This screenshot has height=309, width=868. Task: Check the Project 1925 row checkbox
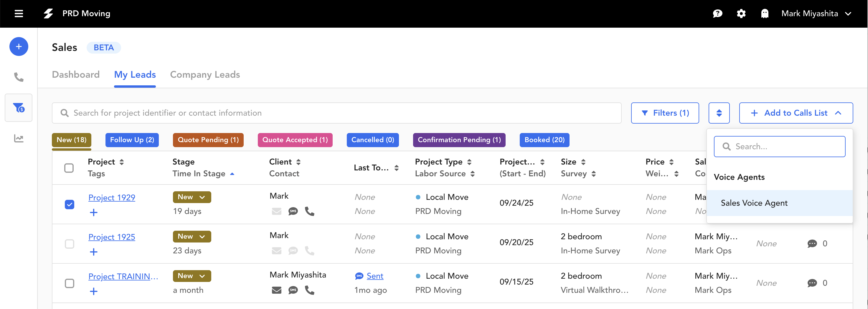(70, 244)
